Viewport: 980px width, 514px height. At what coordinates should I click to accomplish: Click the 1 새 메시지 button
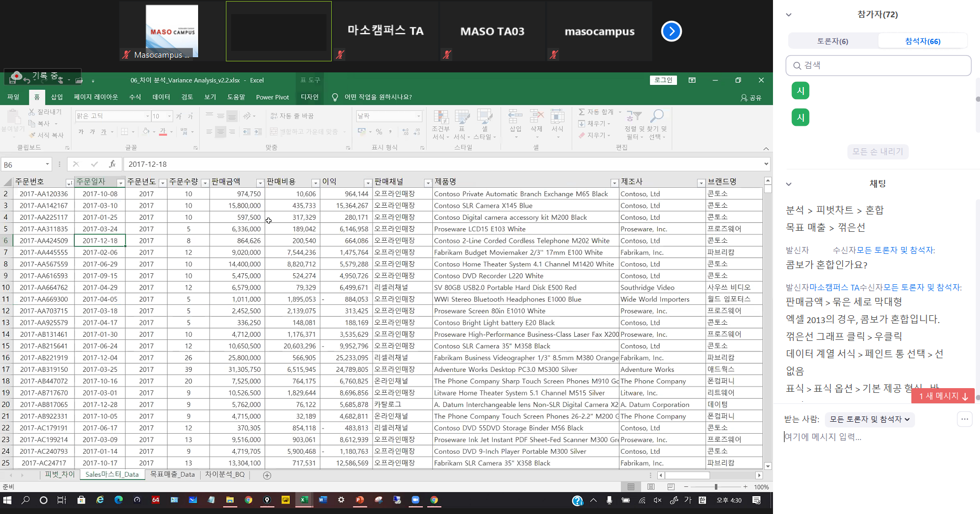[x=943, y=396]
